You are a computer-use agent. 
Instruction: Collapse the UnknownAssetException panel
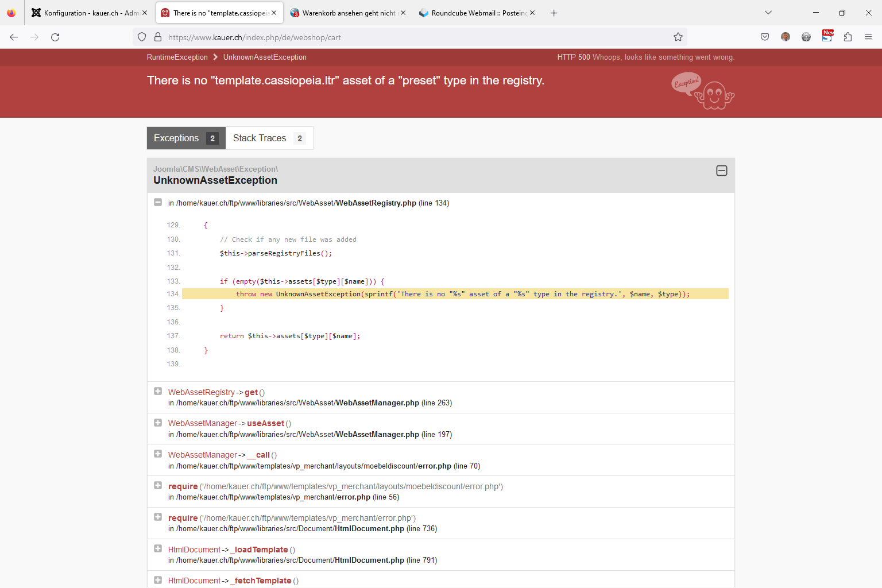722,171
